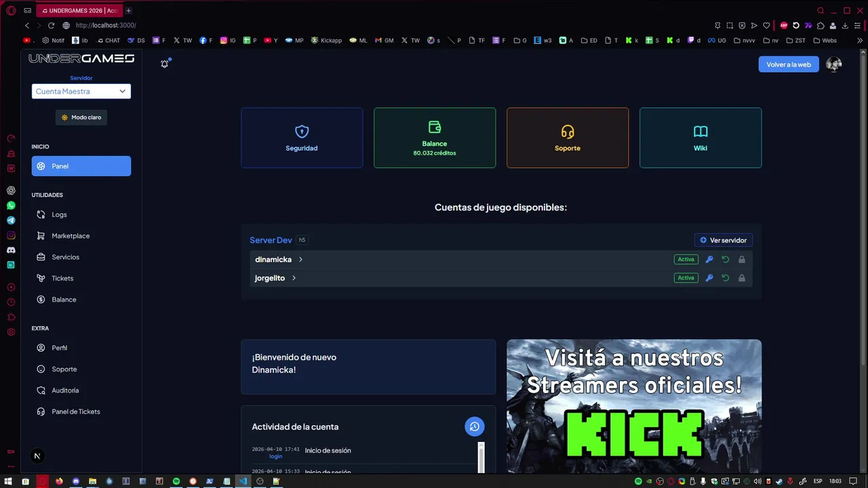
Task: Open ChatGPT in Opera sidebar
Action: 11,190
